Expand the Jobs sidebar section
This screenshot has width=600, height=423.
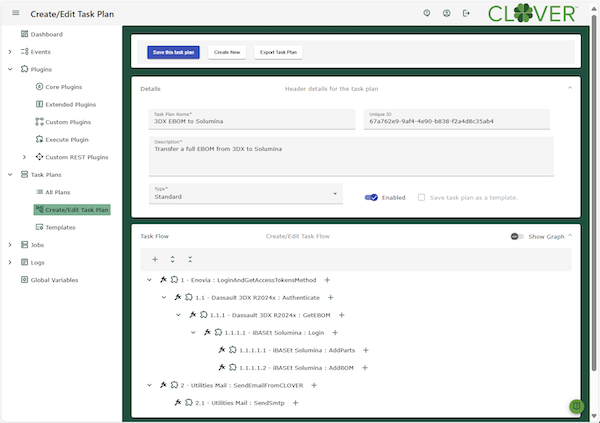coord(10,245)
